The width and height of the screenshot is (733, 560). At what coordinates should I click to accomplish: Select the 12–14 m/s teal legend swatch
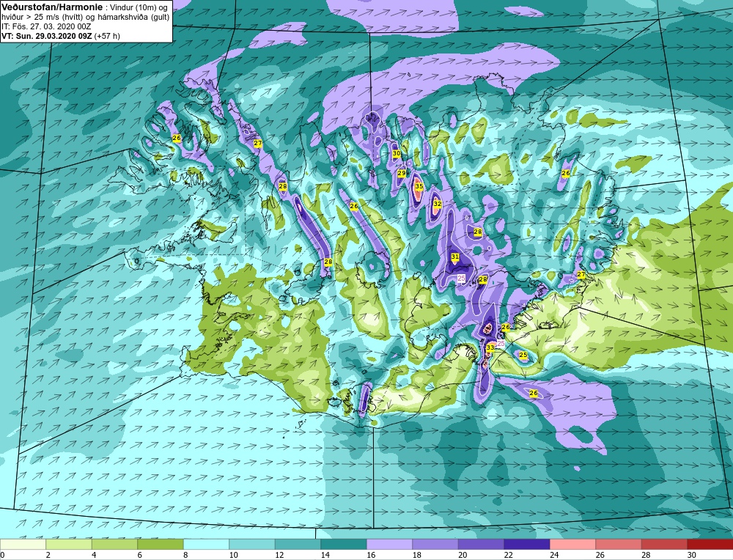pyautogui.click(x=298, y=545)
